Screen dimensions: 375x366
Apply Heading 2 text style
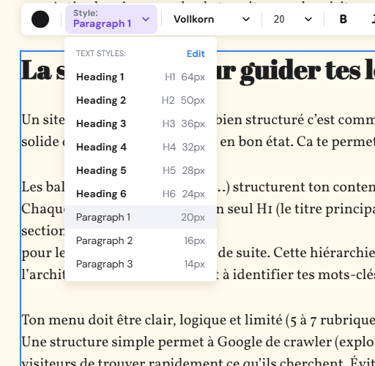(141, 100)
